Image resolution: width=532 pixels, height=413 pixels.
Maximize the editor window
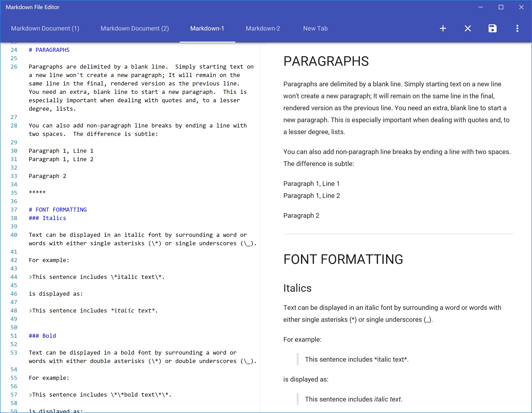(501, 7)
